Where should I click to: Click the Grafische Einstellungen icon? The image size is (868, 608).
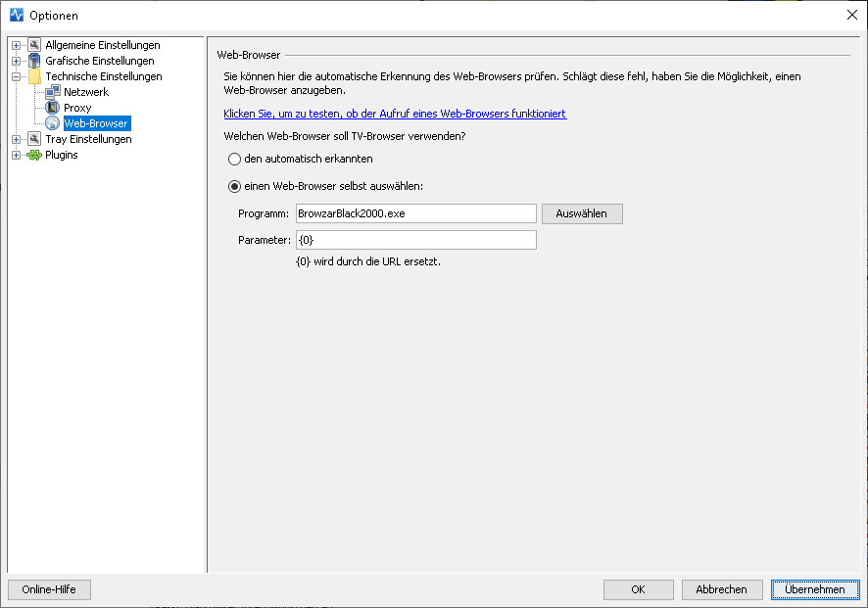pyautogui.click(x=34, y=61)
